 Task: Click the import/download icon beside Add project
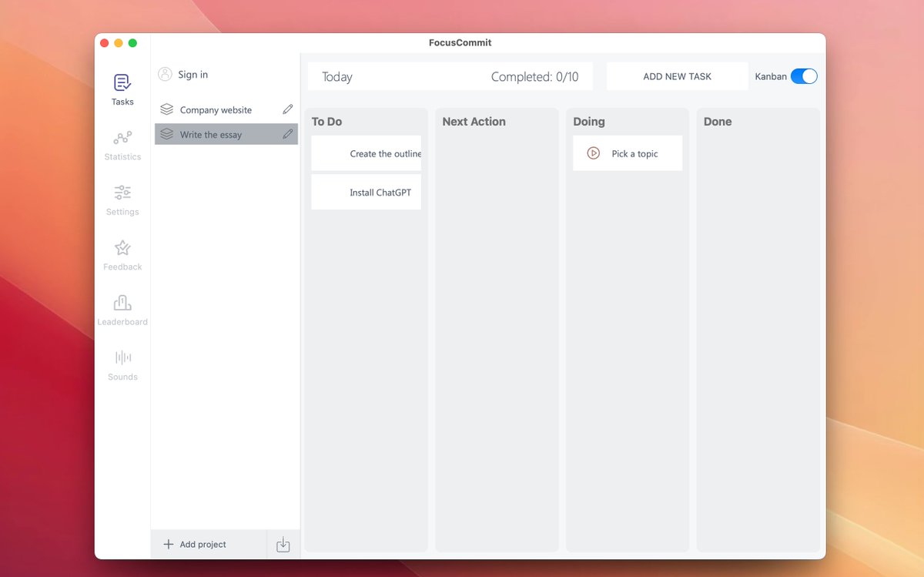point(283,545)
